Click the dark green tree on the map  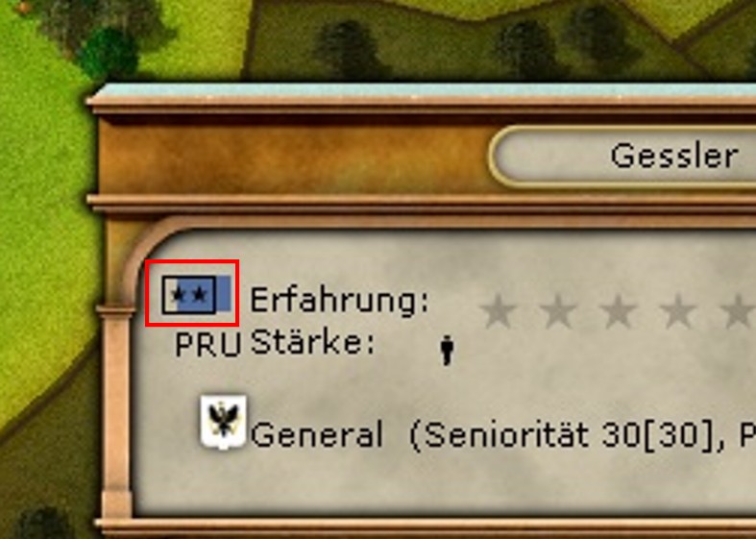coord(109,52)
